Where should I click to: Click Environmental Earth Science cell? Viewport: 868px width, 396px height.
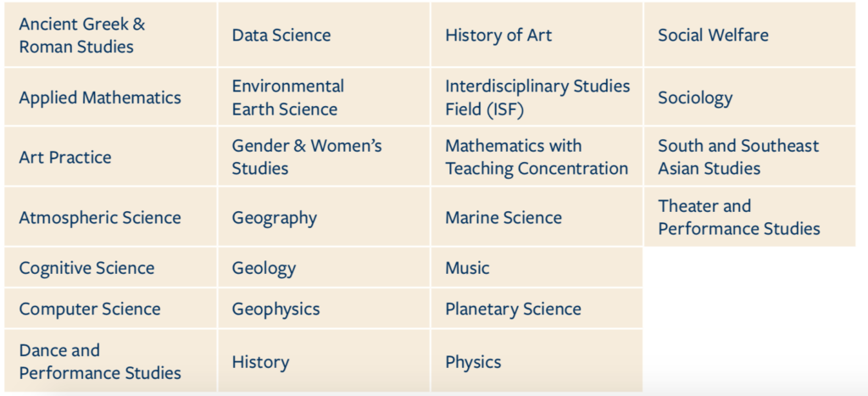[x=324, y=98]
